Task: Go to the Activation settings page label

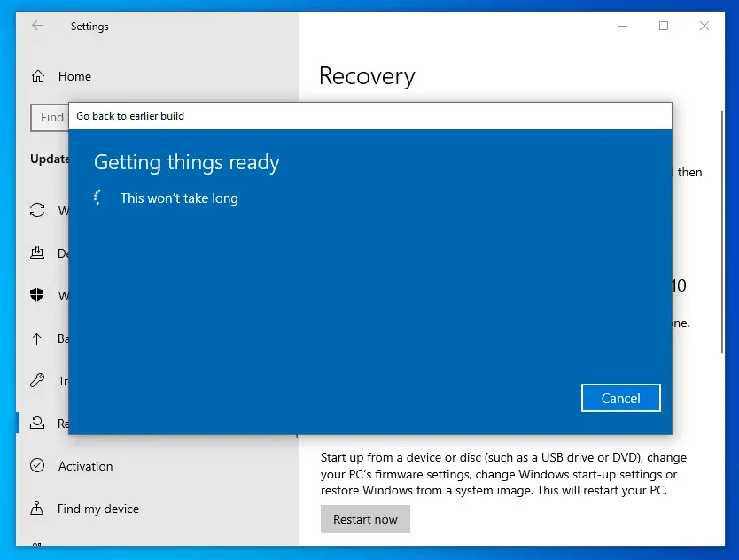Action: (x=85, y=466)
